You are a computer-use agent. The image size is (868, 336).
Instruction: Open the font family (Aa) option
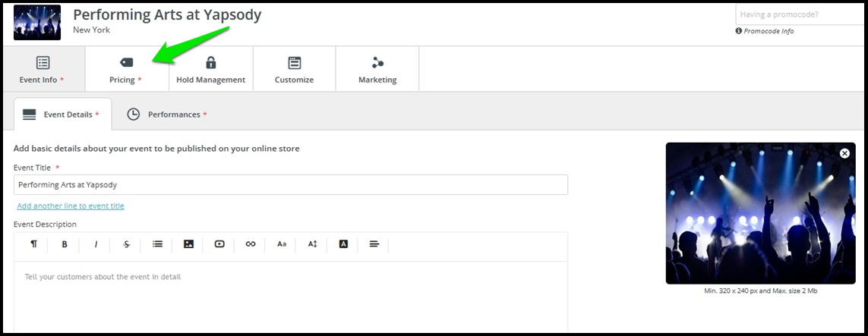pos(282,243)
